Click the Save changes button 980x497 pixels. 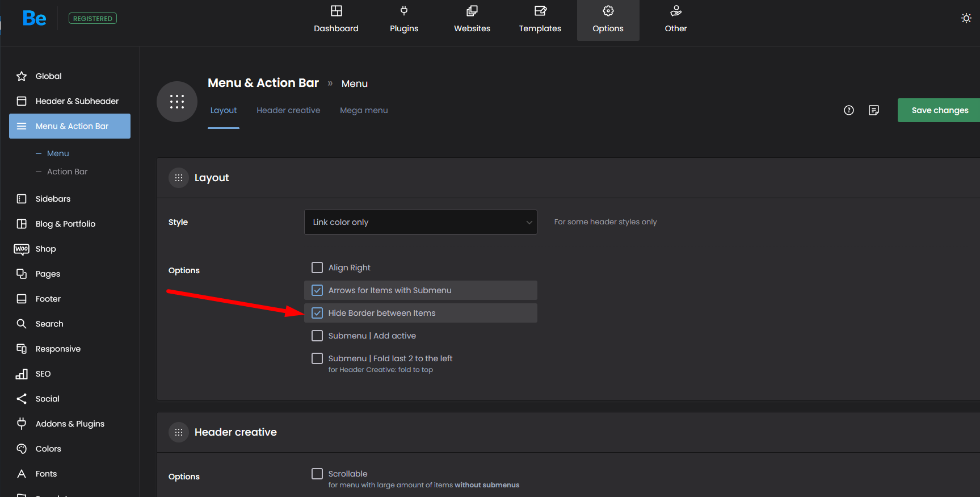tap(939, 110)
